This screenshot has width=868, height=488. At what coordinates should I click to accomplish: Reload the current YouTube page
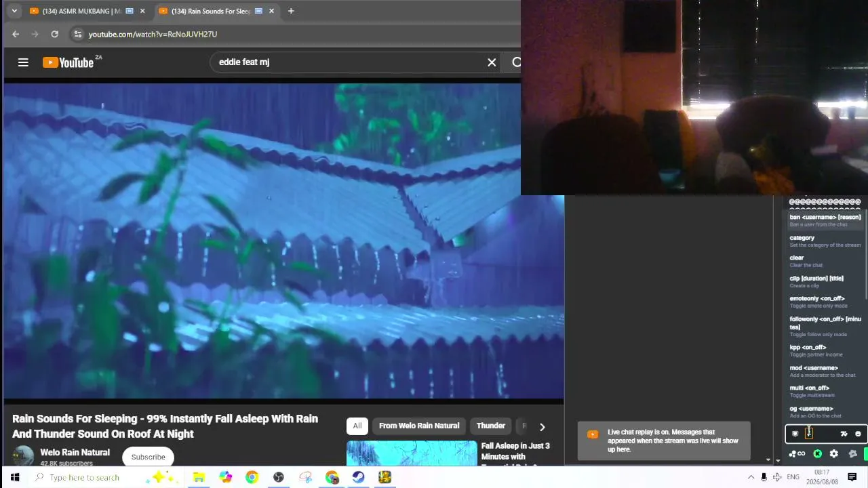(x=54, y=34)
